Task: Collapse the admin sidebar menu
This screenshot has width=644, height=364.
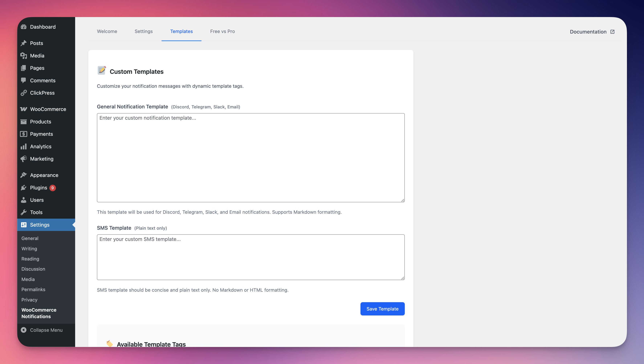Action: click(42, 330)
